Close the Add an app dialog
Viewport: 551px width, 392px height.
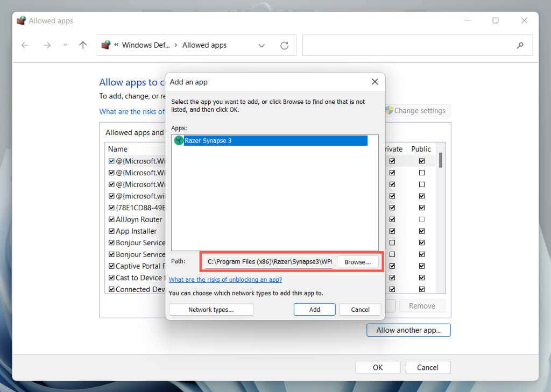pyautogui.click(x=375, y=82)
